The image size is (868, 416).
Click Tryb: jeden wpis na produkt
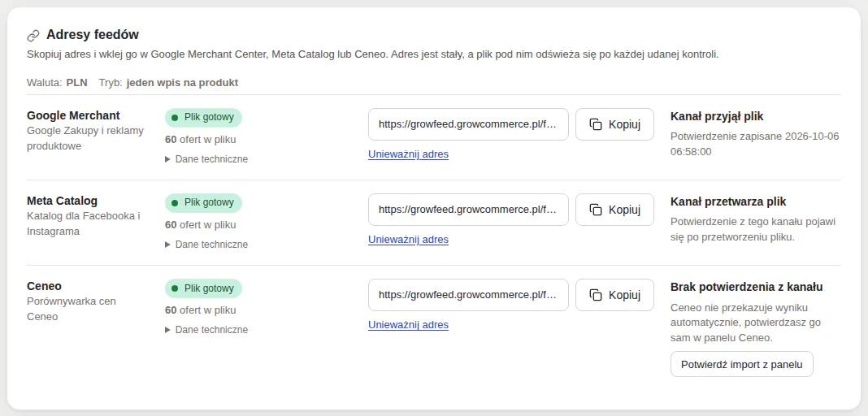[x=168, y=83]
